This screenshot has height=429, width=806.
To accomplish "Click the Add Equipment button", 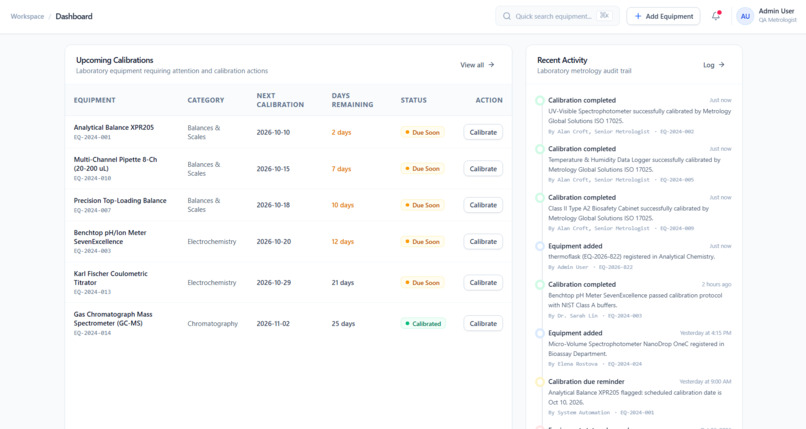I will click(x=663, y=16).
